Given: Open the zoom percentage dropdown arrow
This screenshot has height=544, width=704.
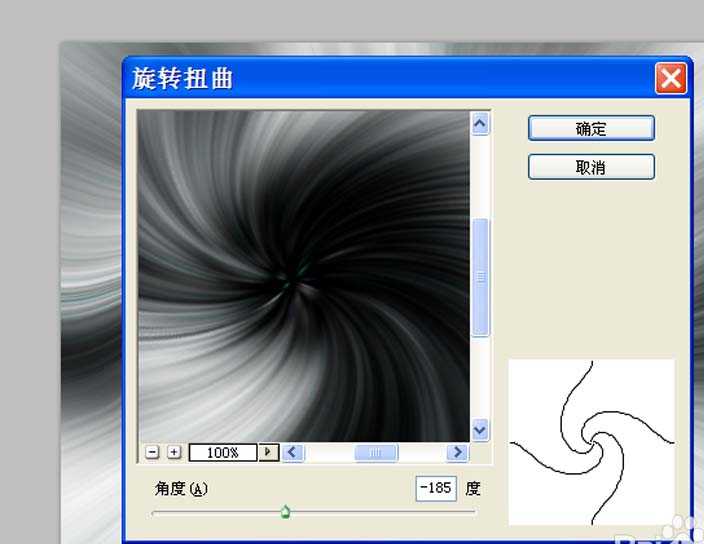Looking at the screenshot, I should [268, 452].
